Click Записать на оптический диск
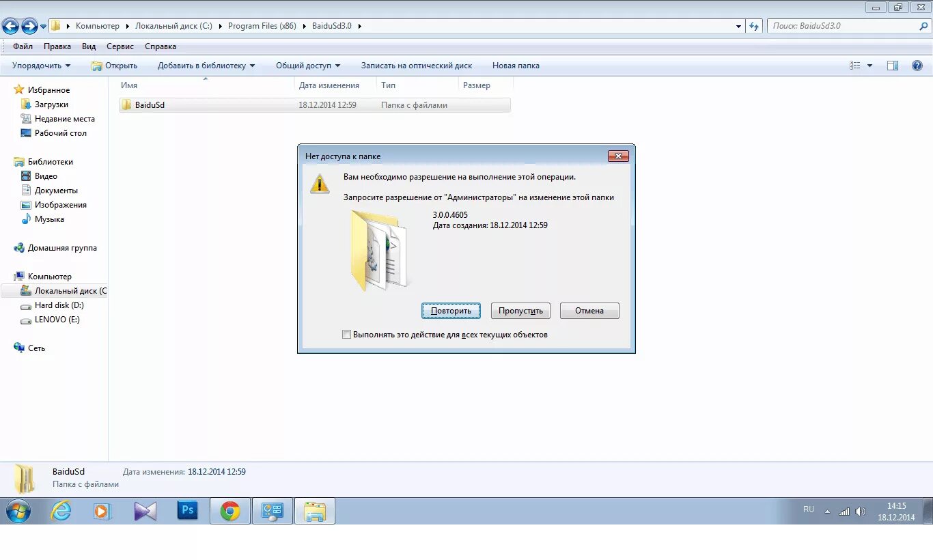The height and width of the screenshot is (560, 933). pos(417,66)
